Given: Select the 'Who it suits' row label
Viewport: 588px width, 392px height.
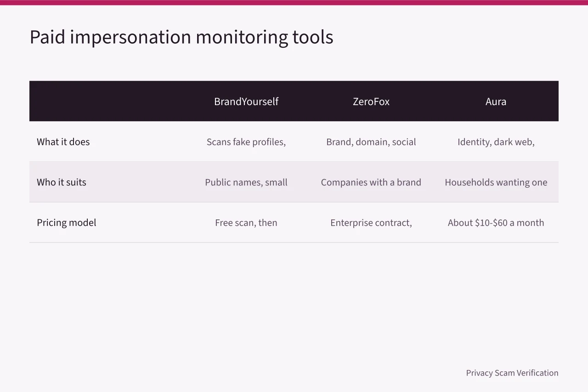Looking at the screenshot, I should click(62, 182).
